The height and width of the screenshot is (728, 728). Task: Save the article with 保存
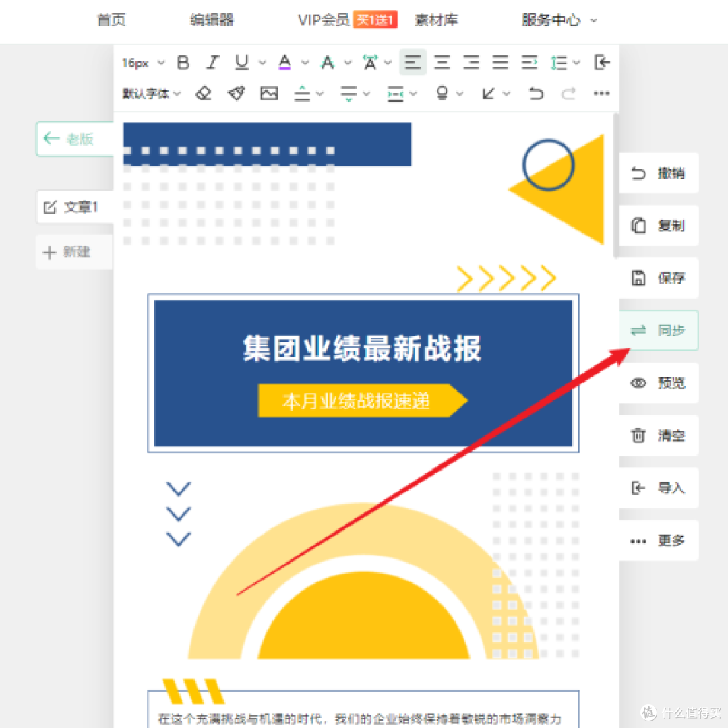(x=659, y=278)
